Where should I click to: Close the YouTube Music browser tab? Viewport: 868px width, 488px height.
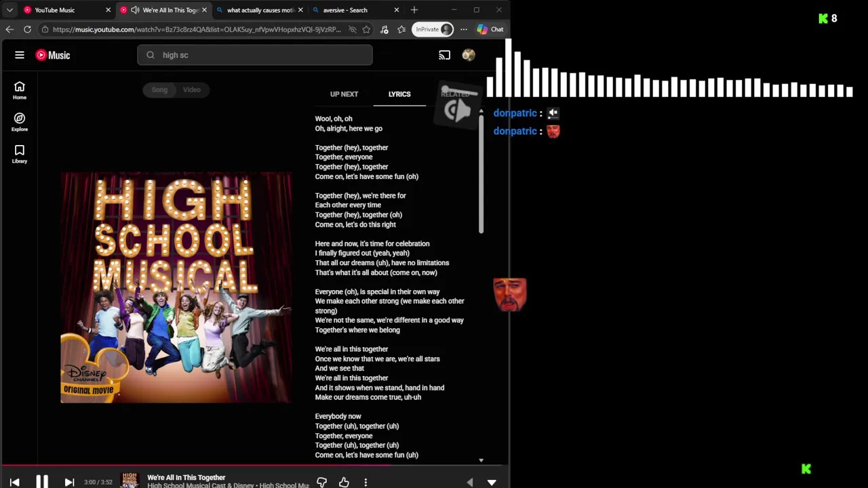coord(108,10)
